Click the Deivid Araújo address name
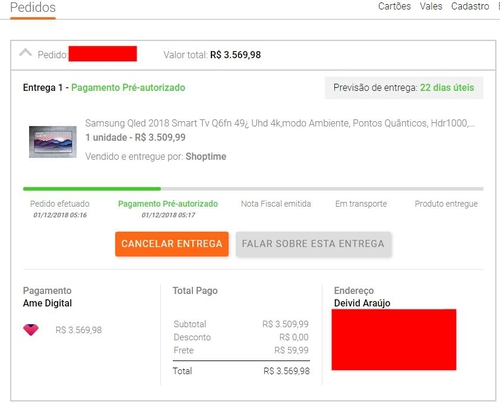Screen dimensions: 500x408 (362, 303)
